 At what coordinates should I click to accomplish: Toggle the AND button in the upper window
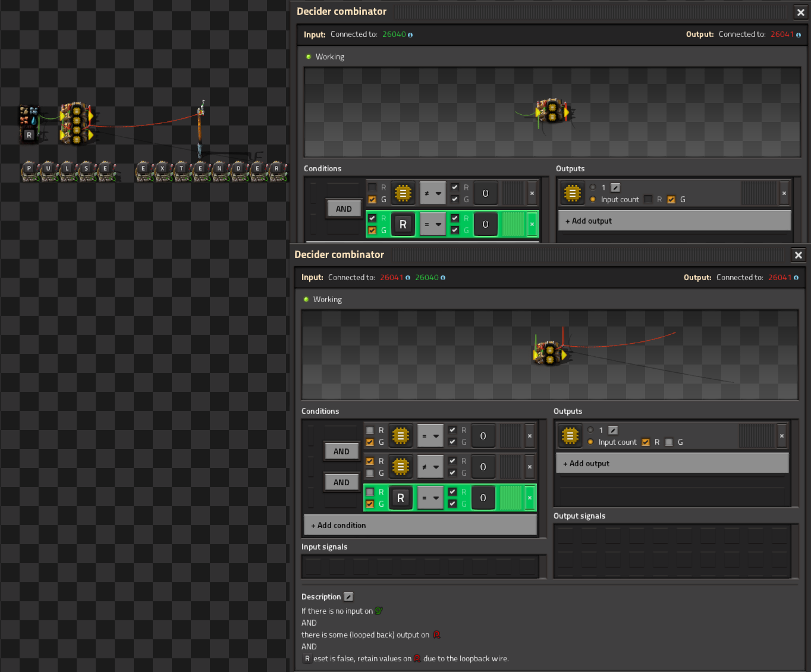coord(344,209)
